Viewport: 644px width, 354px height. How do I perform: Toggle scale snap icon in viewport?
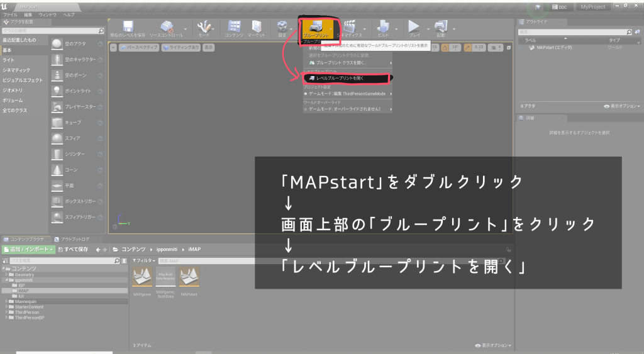[x=467, y=47]
